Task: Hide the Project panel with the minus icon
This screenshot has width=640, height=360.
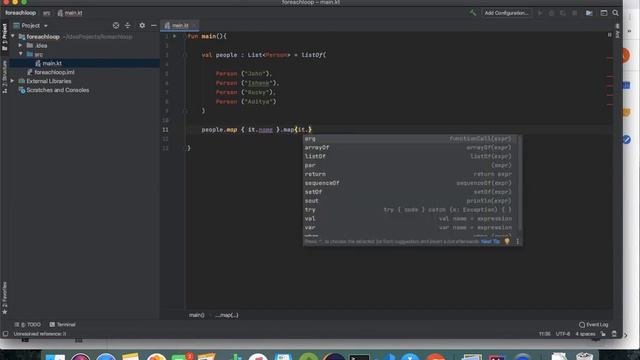Action: [x=153, y=25]
